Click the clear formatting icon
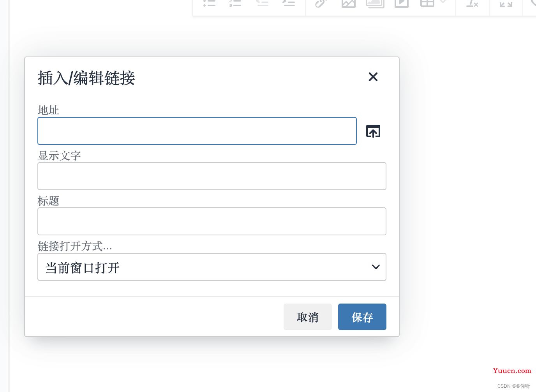 (472, 4)
